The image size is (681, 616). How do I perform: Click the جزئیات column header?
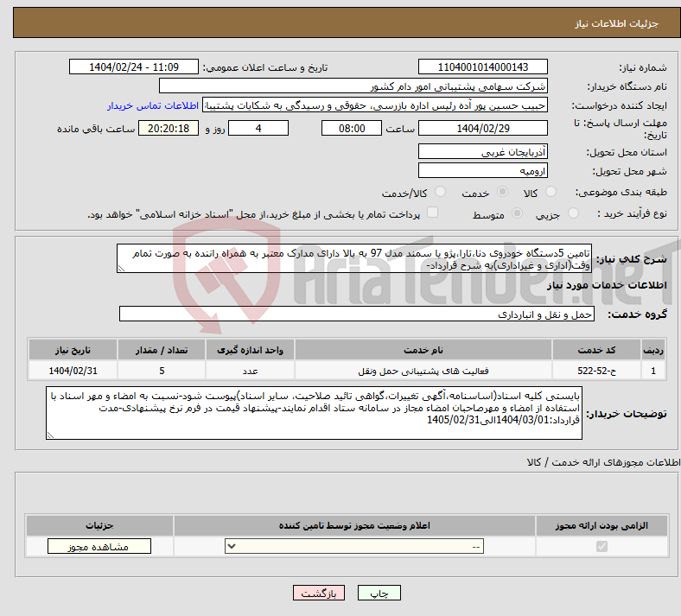coord(99,525)
